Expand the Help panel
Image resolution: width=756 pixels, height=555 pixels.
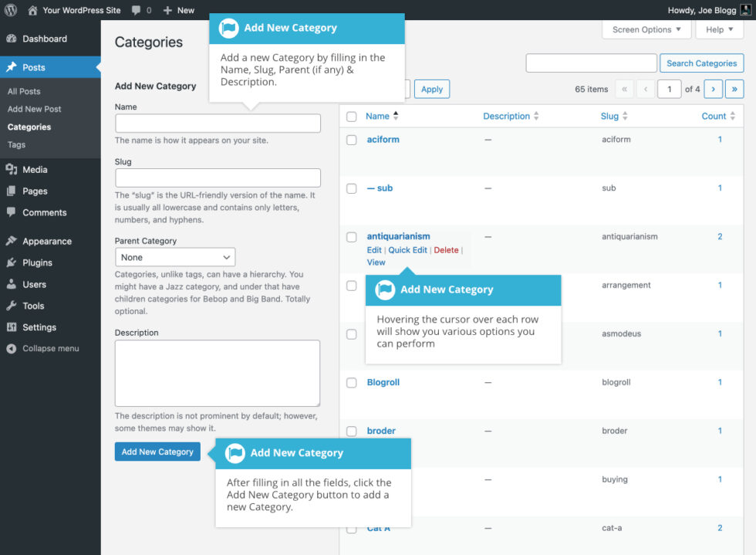[719, 29]
